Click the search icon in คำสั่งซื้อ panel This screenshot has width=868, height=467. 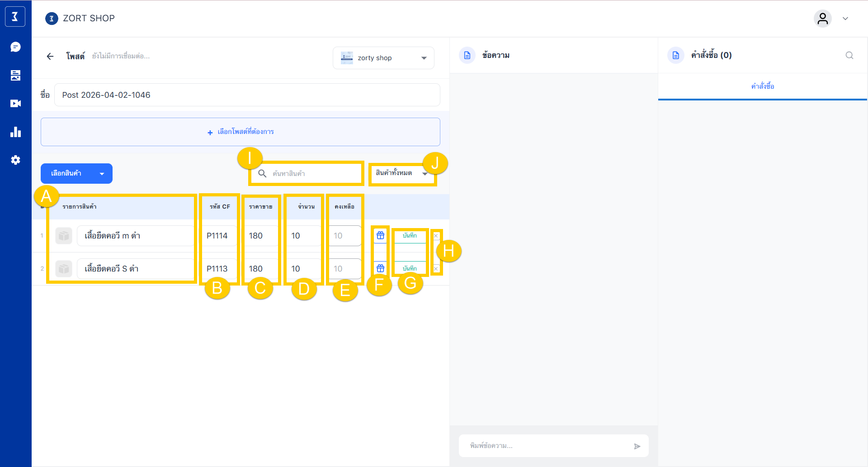tap(849, 55)
